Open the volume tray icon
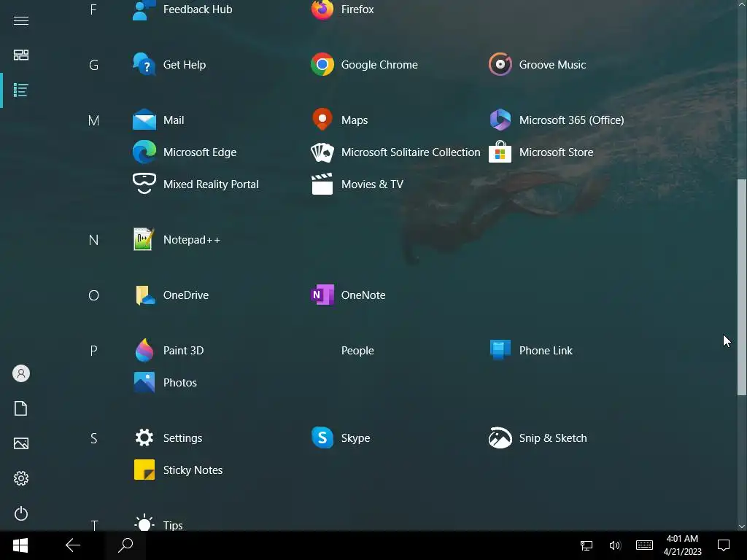 tap(615, 545)
